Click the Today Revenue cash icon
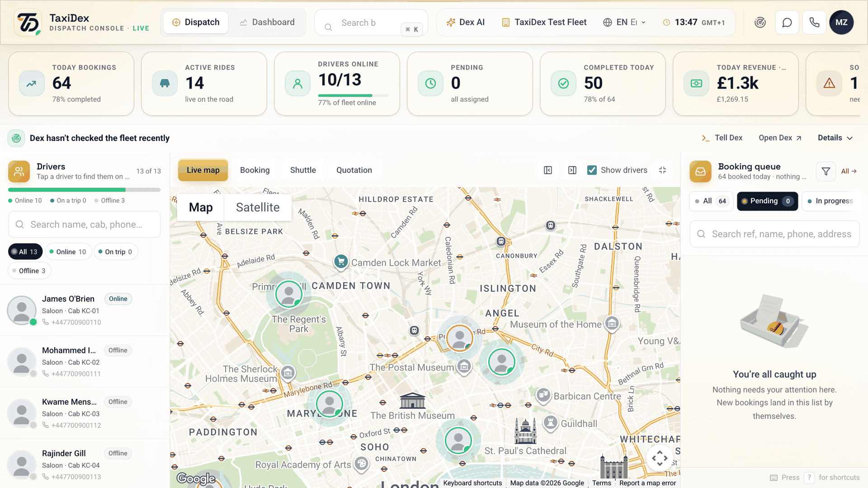The height and width of the screenshot is (488, 868). coord(696,83)
